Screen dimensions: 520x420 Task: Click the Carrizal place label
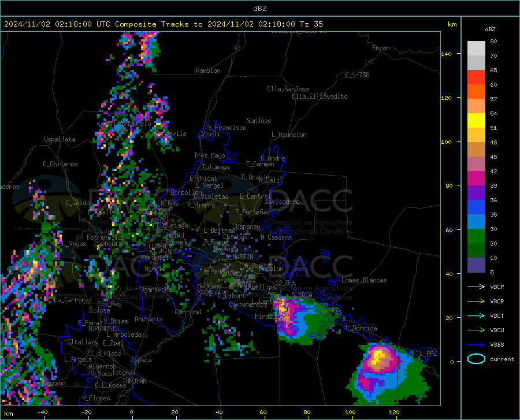coord(188,312)
